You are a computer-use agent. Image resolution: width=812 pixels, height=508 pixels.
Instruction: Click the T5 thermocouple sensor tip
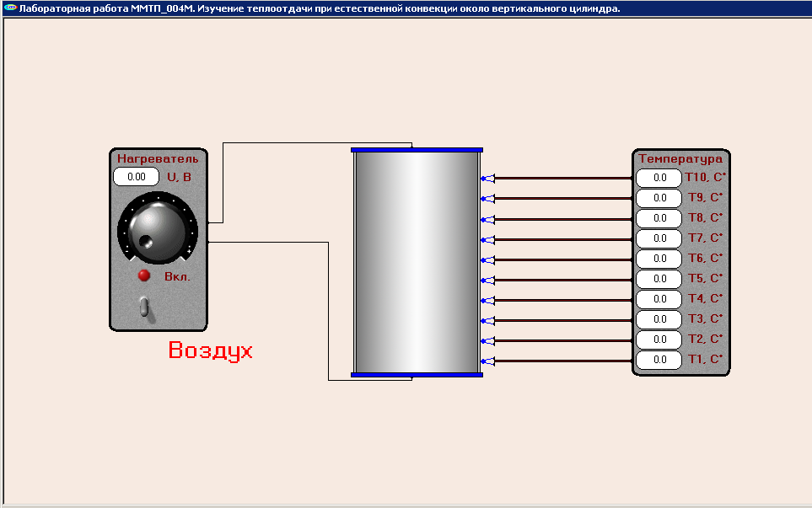(x=488, y=281)
